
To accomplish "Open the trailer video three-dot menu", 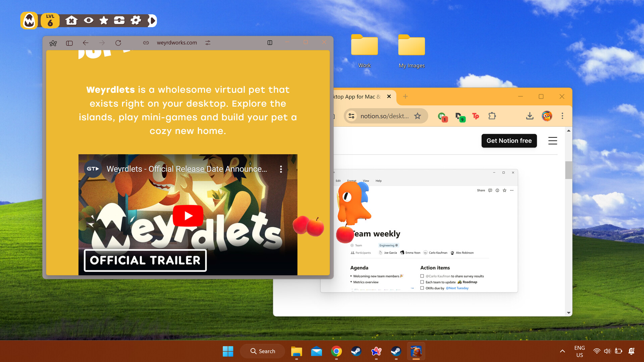I will (x=281, y=169).
